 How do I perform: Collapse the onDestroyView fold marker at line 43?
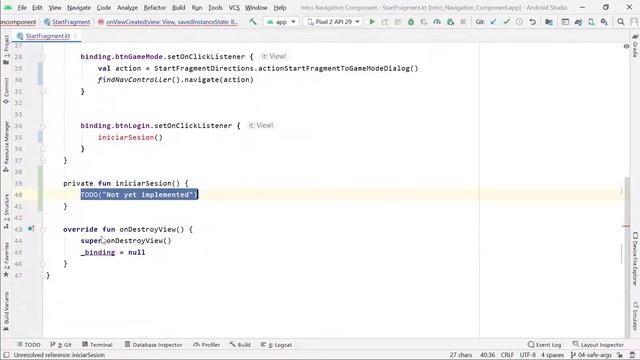43,229
